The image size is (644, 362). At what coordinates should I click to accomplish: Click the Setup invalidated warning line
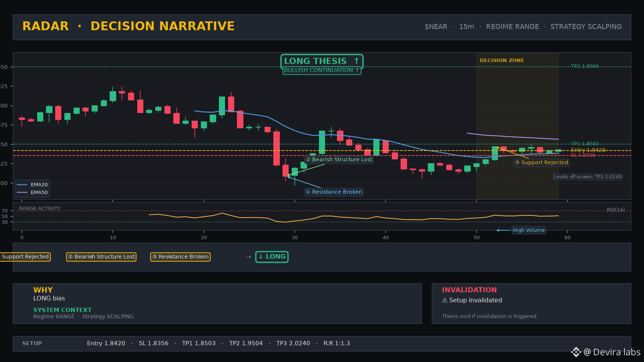pyautogui.click(x=472, y=300)
